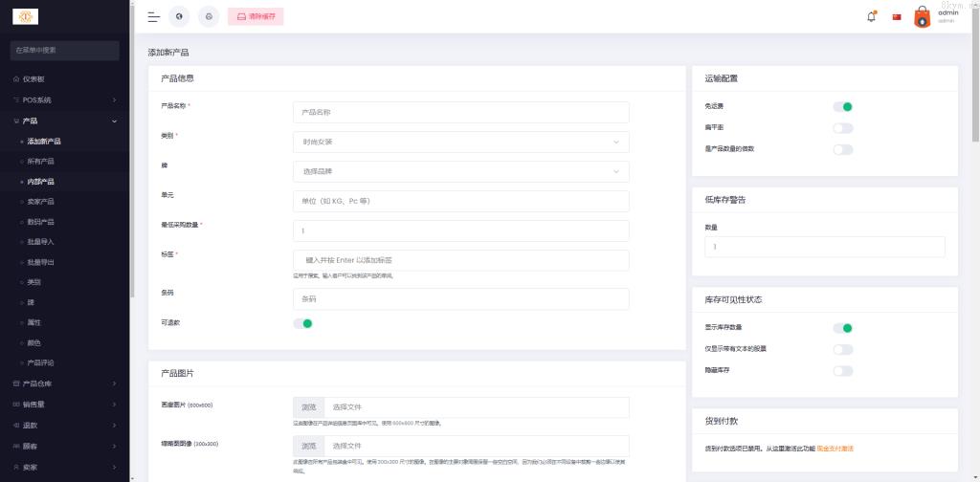The width and height of the screenshot is (980, 482).
Task: Open the 选择品牌 dropdown
Action: (460, 171)
